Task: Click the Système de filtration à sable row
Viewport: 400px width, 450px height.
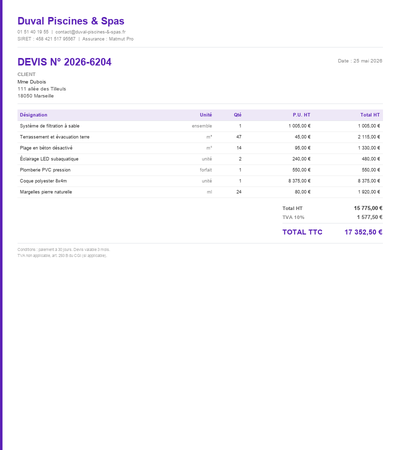Action: pos(200,126)
